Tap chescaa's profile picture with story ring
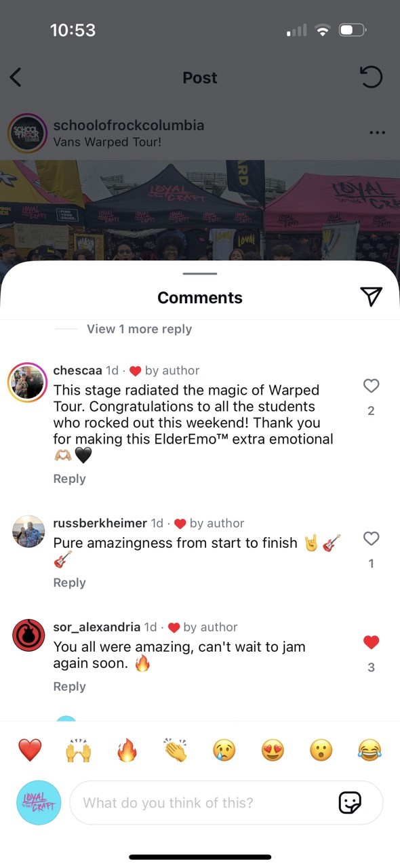The width and height of the screenshot is (400, 868). click(26, 382)
